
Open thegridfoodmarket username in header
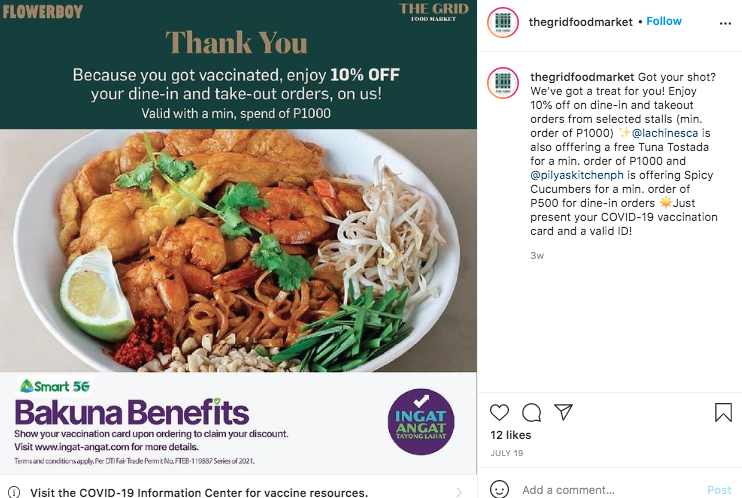(580, 22)
